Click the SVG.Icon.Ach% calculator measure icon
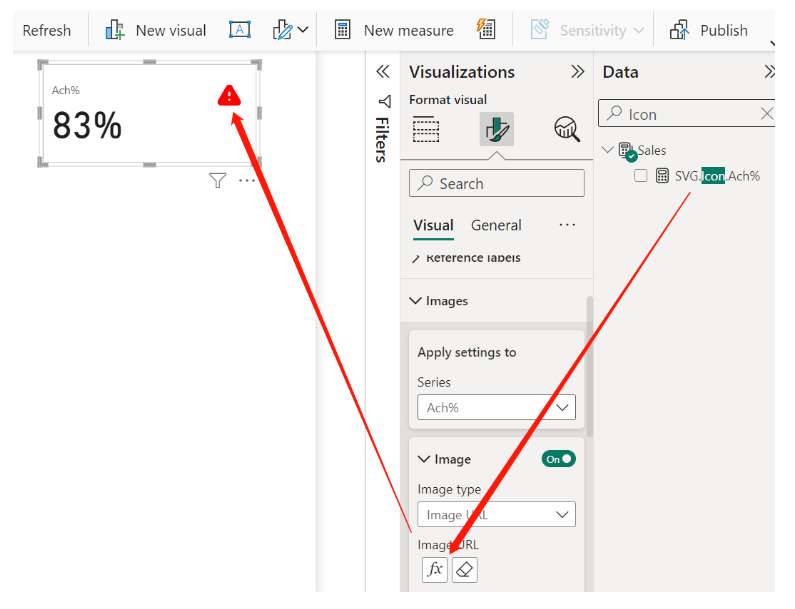The width and height of the screenshot is (795, 609). (x=662, y=175)
